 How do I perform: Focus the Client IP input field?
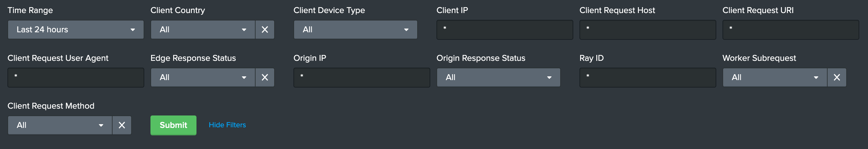(505, 29)
